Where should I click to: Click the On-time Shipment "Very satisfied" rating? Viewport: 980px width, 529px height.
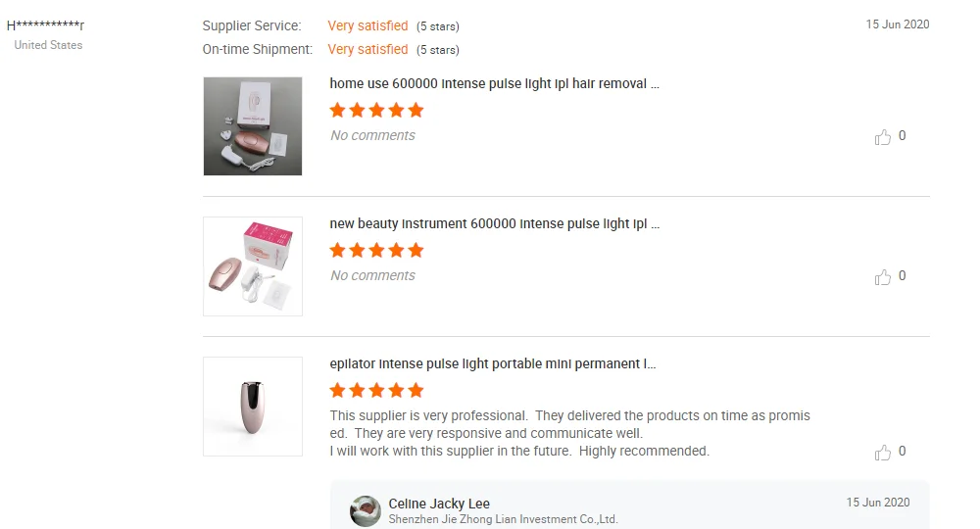tap(367, 49)
